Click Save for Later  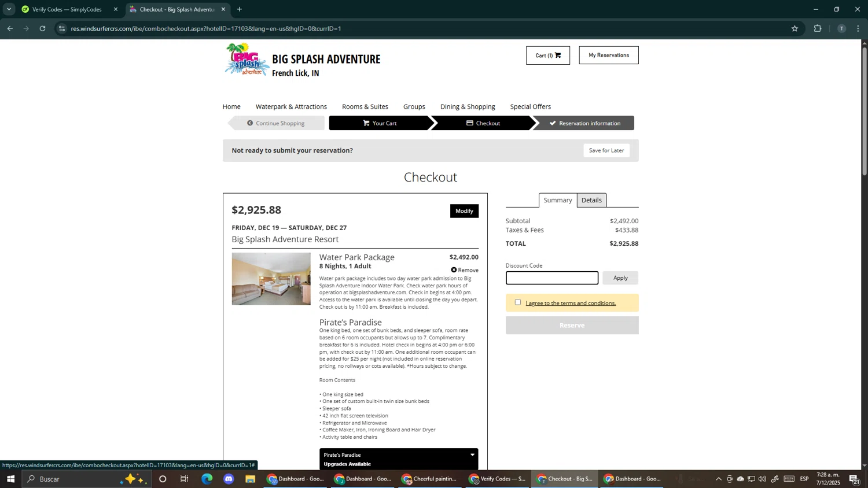pos(606,150)
